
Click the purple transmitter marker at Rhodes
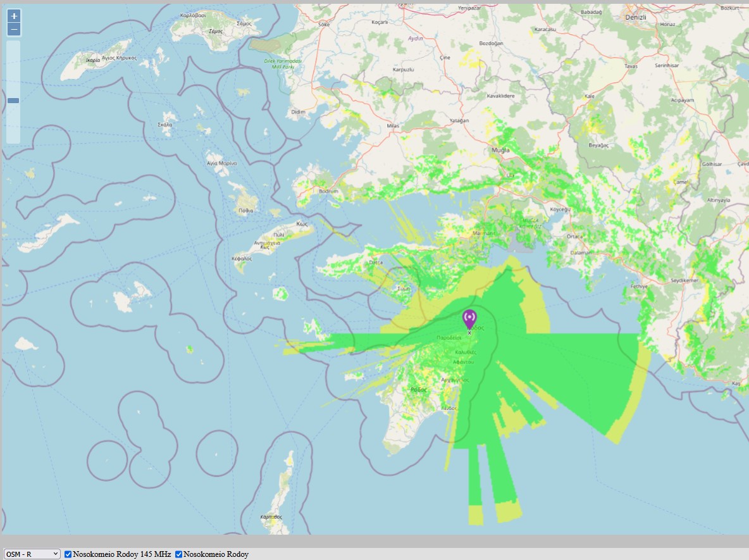point(469,319)
